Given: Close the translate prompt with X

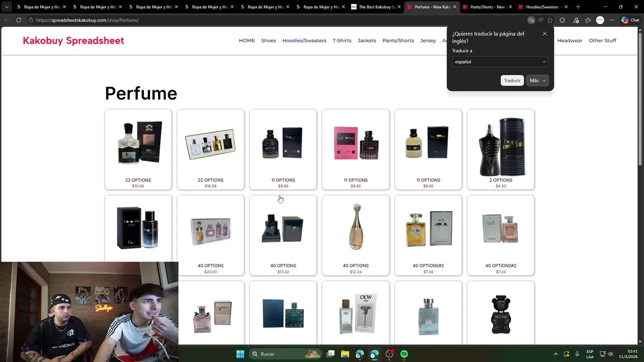Looking at the screenshot, I should [x=544, y=34].
